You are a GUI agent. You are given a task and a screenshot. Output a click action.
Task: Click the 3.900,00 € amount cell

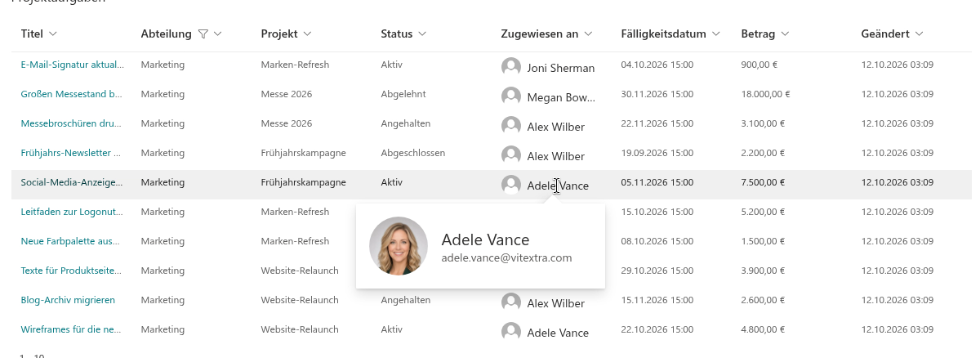(x=763, y=271)
